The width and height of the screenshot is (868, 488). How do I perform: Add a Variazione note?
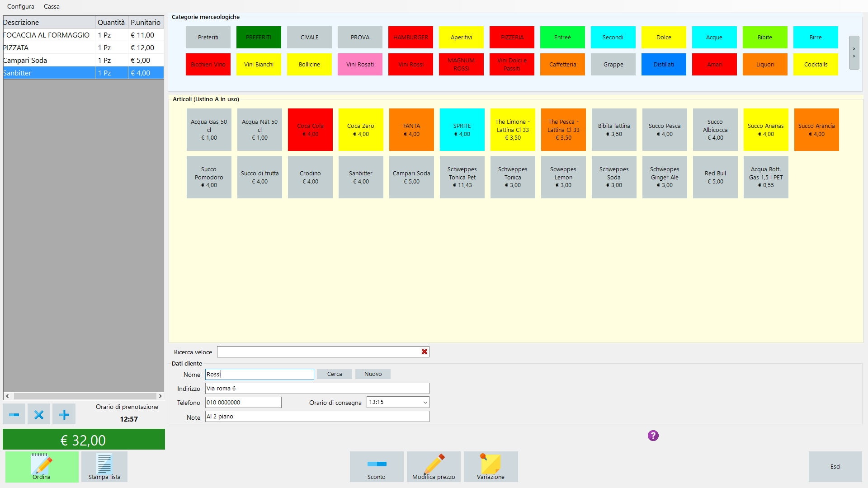(491, 467)
